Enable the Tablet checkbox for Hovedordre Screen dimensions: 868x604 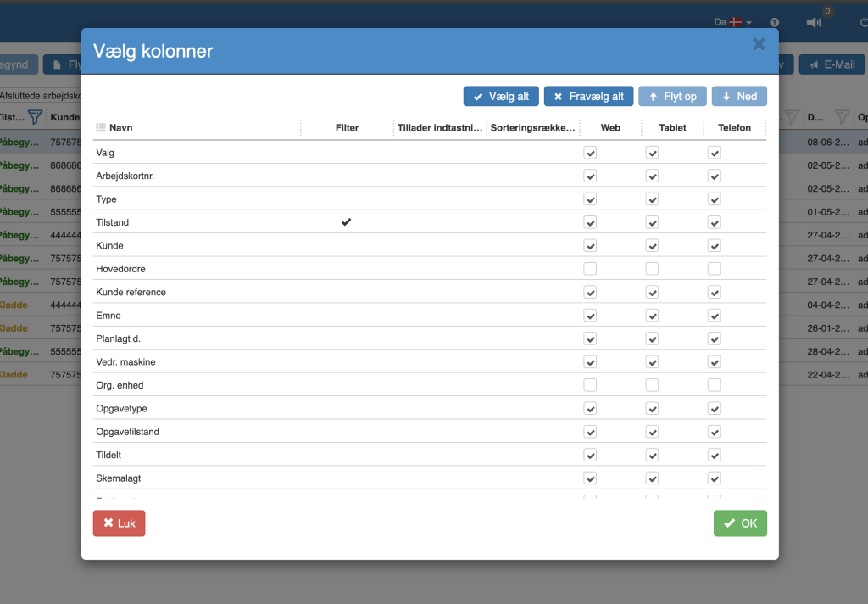[x=652, y=269]
